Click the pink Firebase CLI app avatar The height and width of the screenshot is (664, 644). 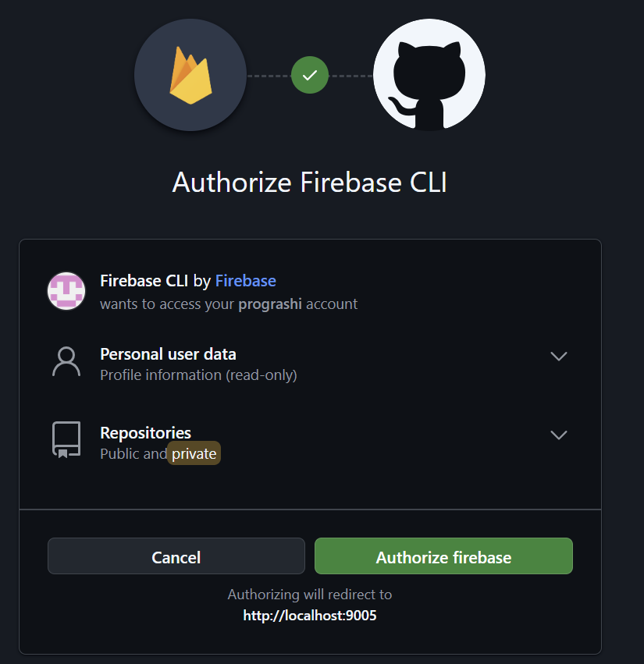point(66,291)
